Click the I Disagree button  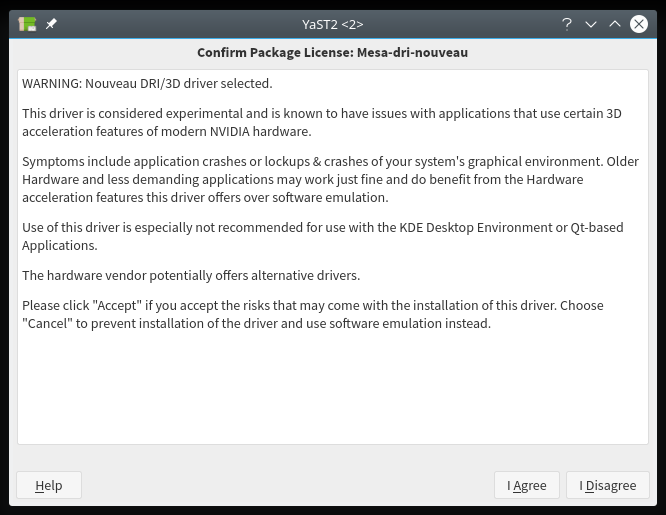(x=607, y=485)
